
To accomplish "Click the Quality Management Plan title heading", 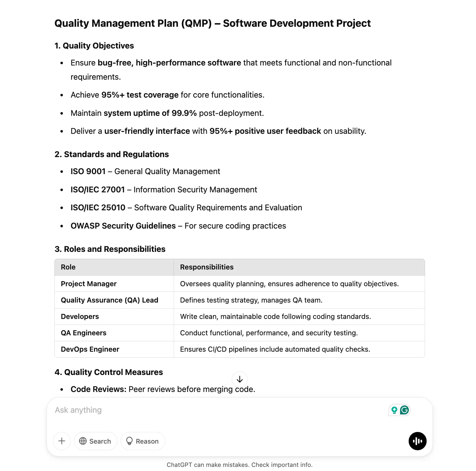I will coord(213,23).
